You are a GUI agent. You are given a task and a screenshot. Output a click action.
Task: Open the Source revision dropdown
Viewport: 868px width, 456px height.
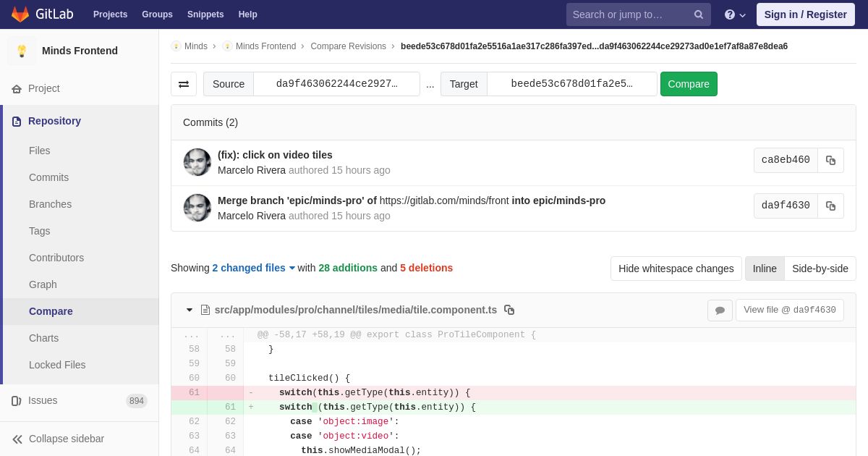(336, 84)
